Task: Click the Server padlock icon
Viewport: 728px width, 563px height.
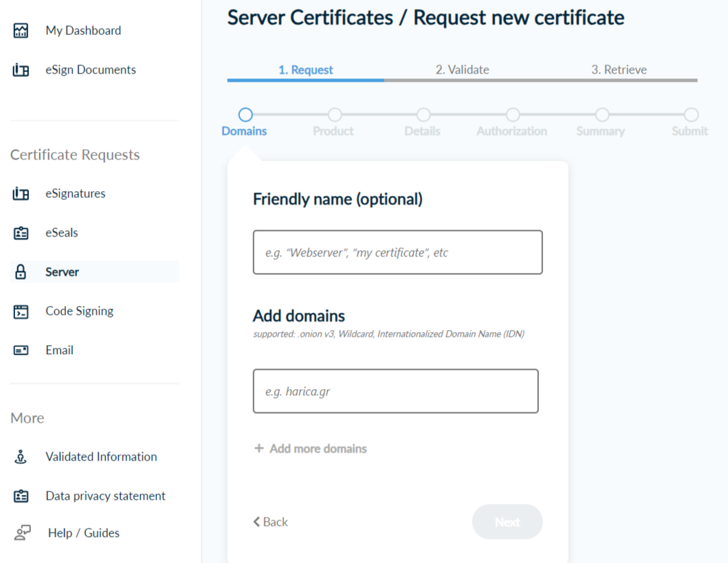Action: (21, 272)
